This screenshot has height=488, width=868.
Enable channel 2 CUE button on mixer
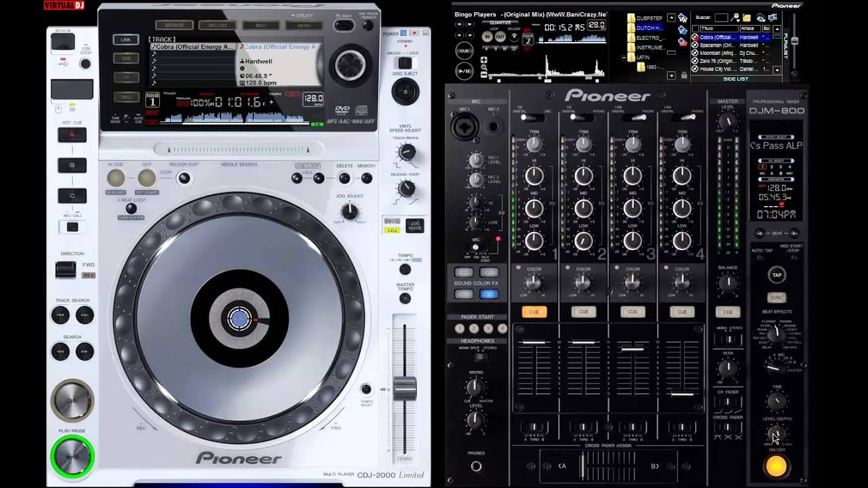click(583, 312)
